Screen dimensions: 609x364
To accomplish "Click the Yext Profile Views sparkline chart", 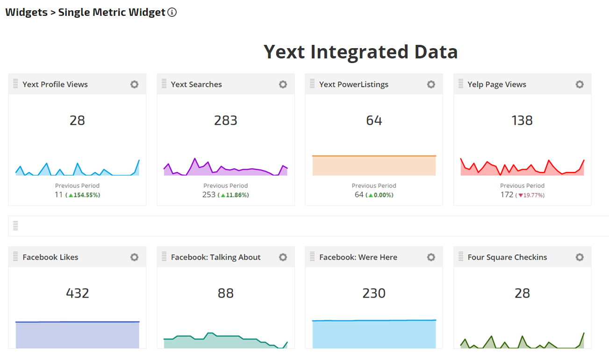I will [77, 169].
